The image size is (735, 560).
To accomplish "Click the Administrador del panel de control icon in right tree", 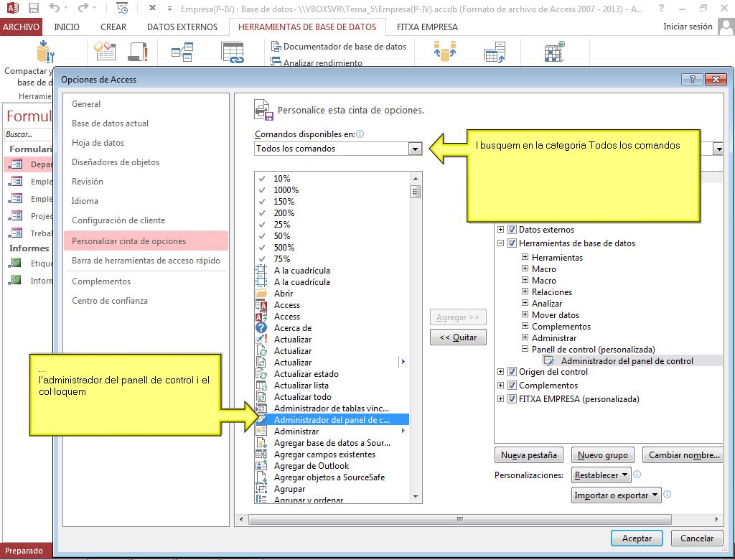I will point(548,360).
